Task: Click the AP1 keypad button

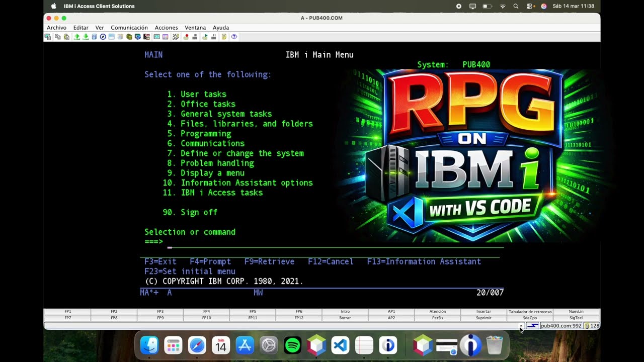Action: (391, 312)
